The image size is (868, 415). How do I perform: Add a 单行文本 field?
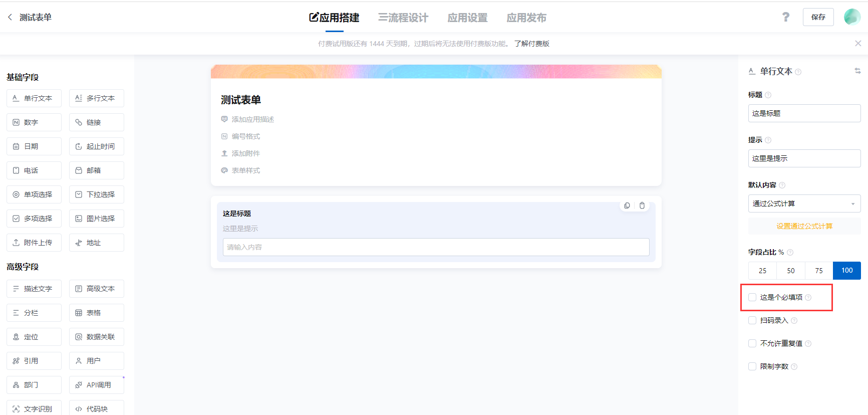click(34, 98)
